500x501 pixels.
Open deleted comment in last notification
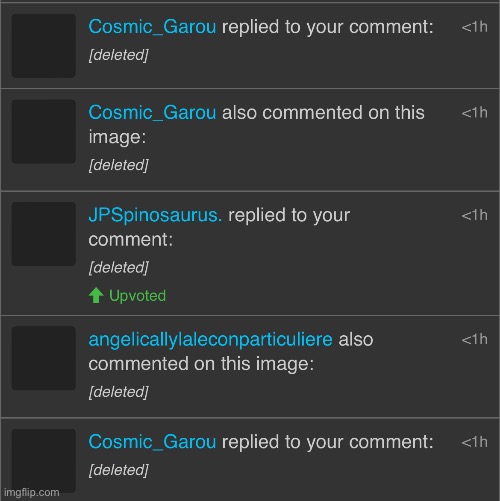[x=118, y=470]
